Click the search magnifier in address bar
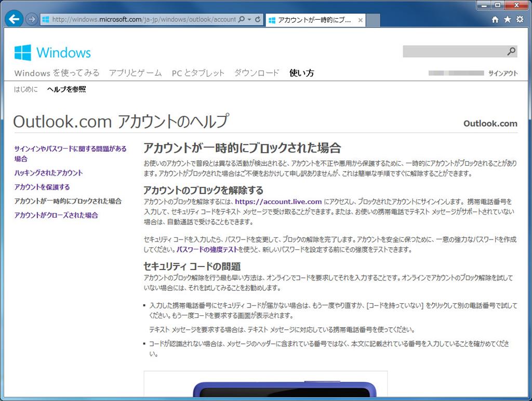Screen dimensions: 532x401 tap(242, 19)
